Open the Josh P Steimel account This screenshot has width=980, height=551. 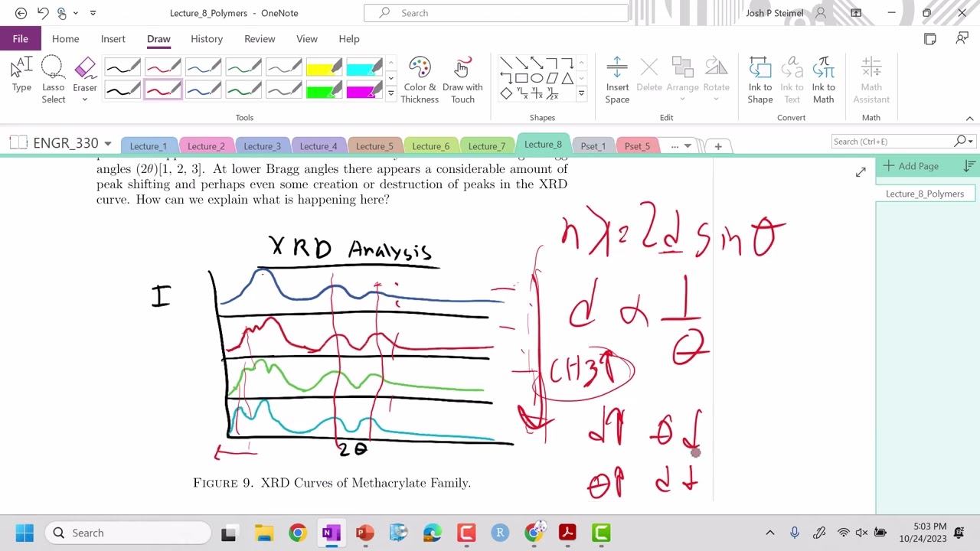point(786,13)
